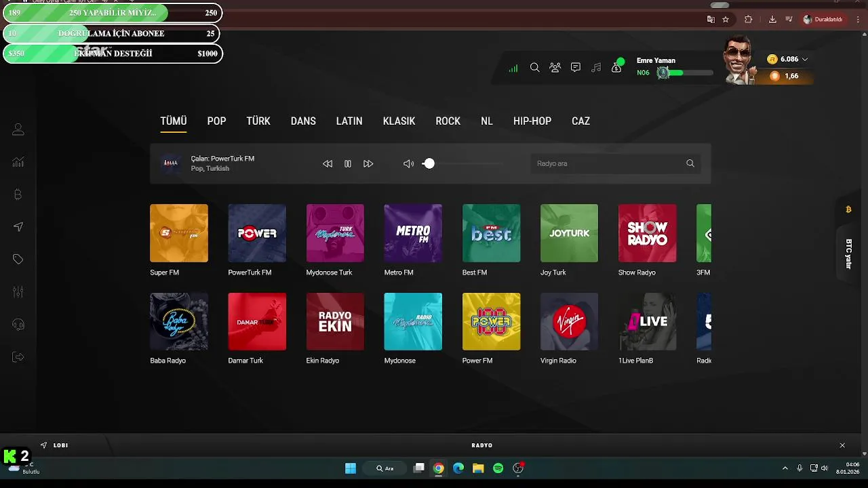Play the Baba Radyo station thumbnail

(x=179, y=321)
